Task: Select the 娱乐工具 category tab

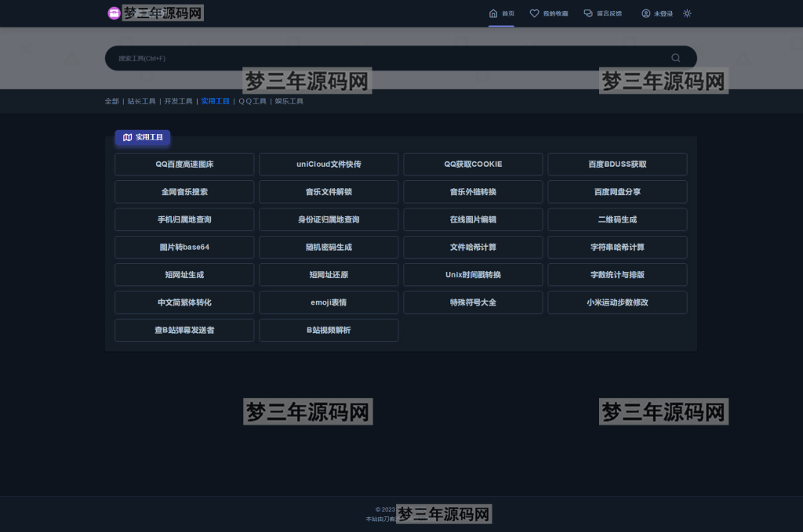Action: point(289,101)
